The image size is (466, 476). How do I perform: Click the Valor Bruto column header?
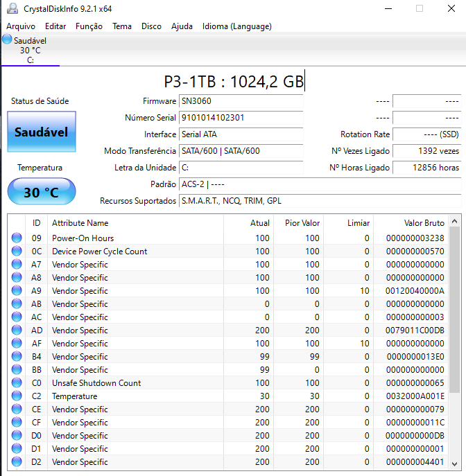411,223
